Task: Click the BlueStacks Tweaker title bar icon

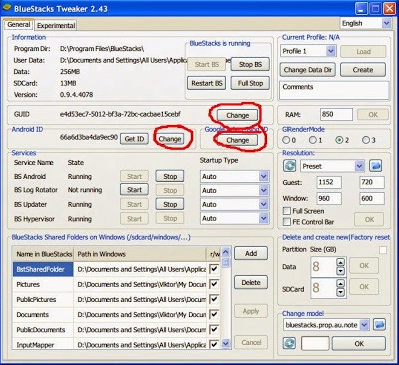Action: 7,8
